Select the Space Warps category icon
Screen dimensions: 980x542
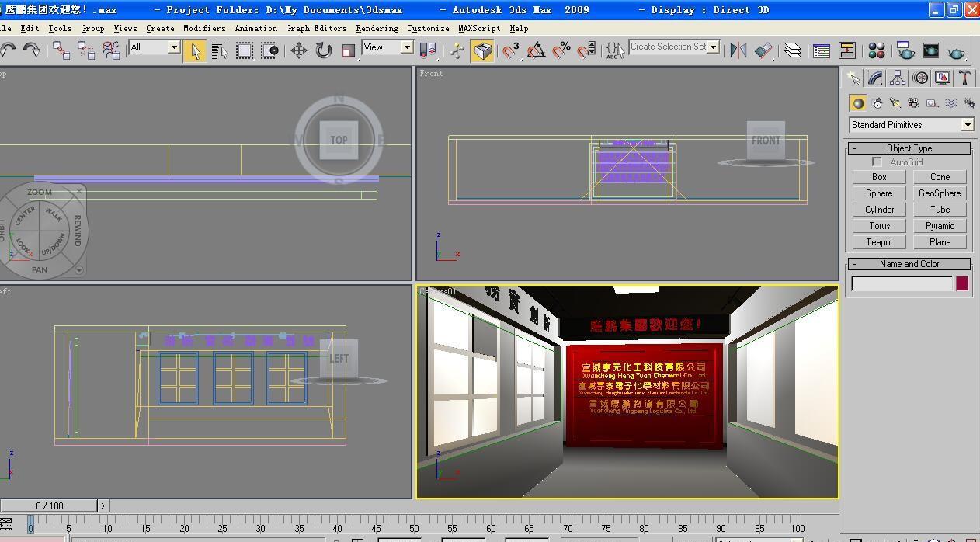(x=951, y=102)
